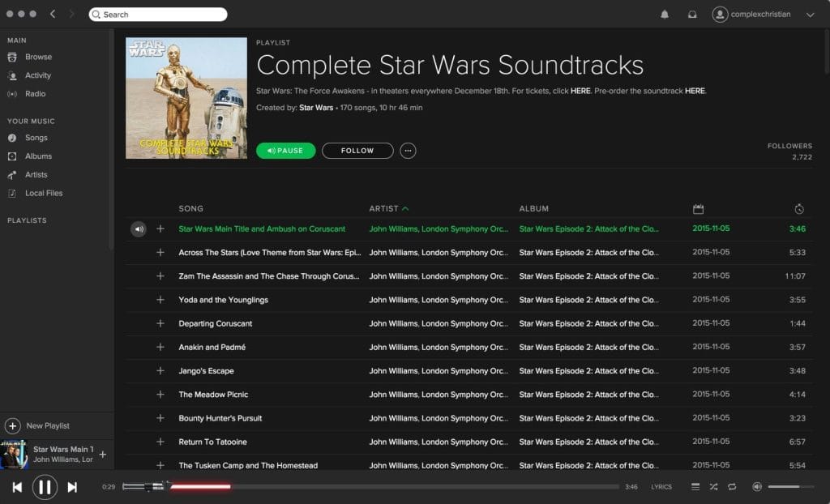Toggle shuffle
Screen dimensions: 830x504
point(713,487)
